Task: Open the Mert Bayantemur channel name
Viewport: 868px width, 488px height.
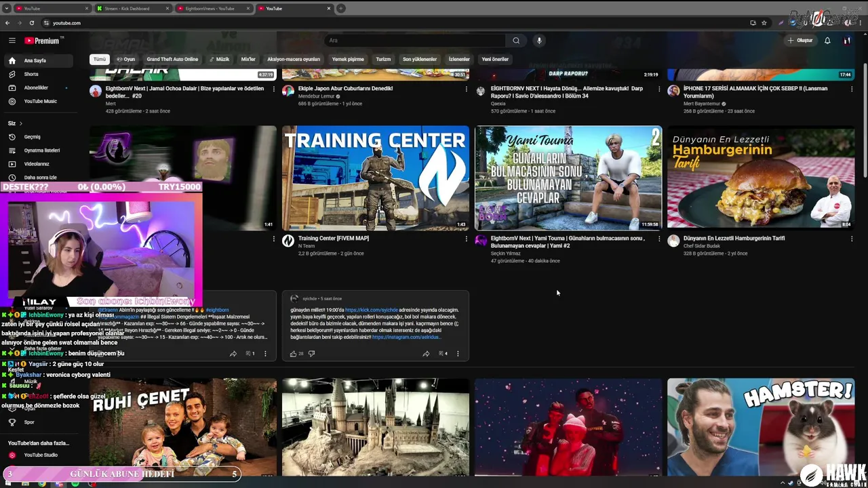Action: tap(701, 104)
